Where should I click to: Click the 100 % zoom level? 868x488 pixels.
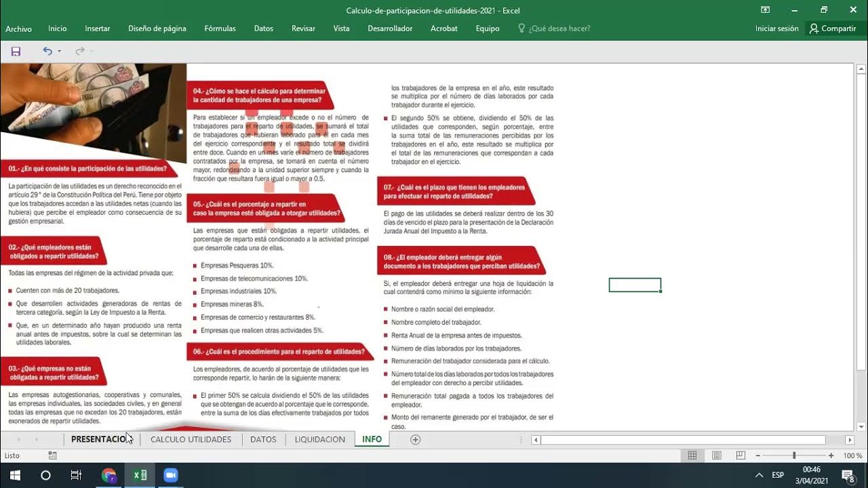pyautogui.click(x=852, y=456)
